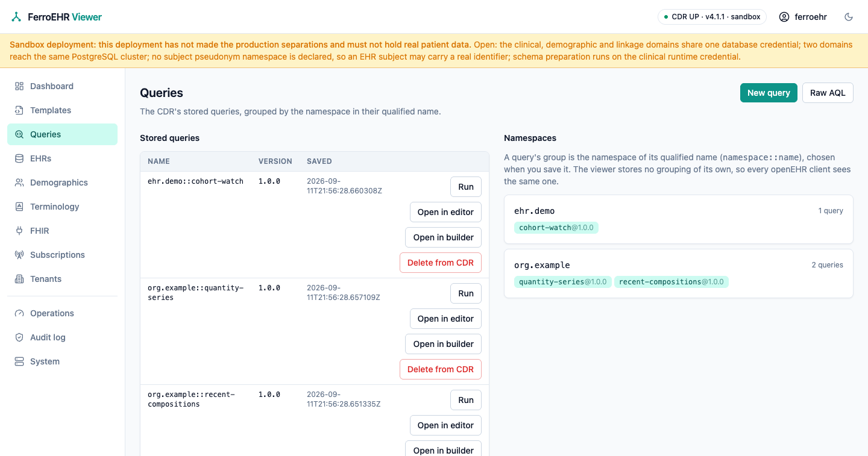
Task: Click the Templates file icon in sidebar
Action: [x=19, y=110]
